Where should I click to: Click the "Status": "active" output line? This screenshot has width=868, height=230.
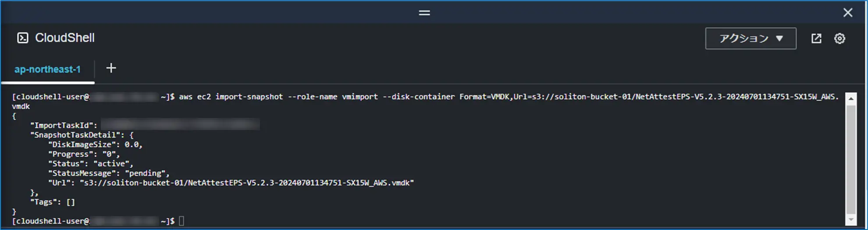click(91, 163)
